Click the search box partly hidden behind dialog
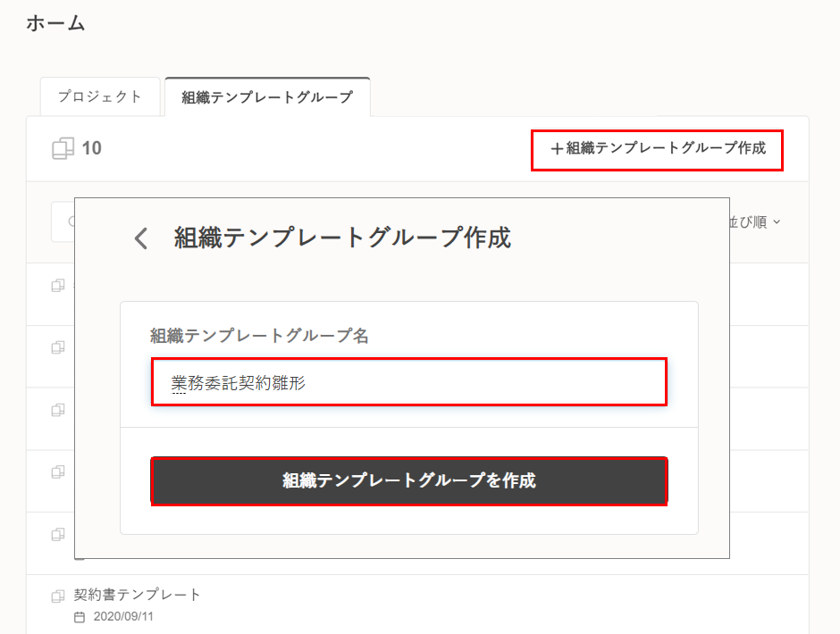Screen dimensions: 840x634 [x=63, y=222]
